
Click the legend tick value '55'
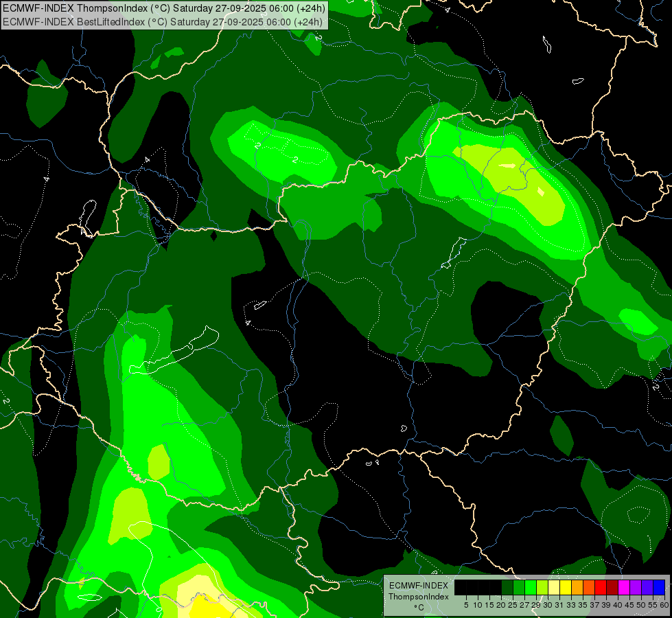pyautogui.click(x=653, y=605)
